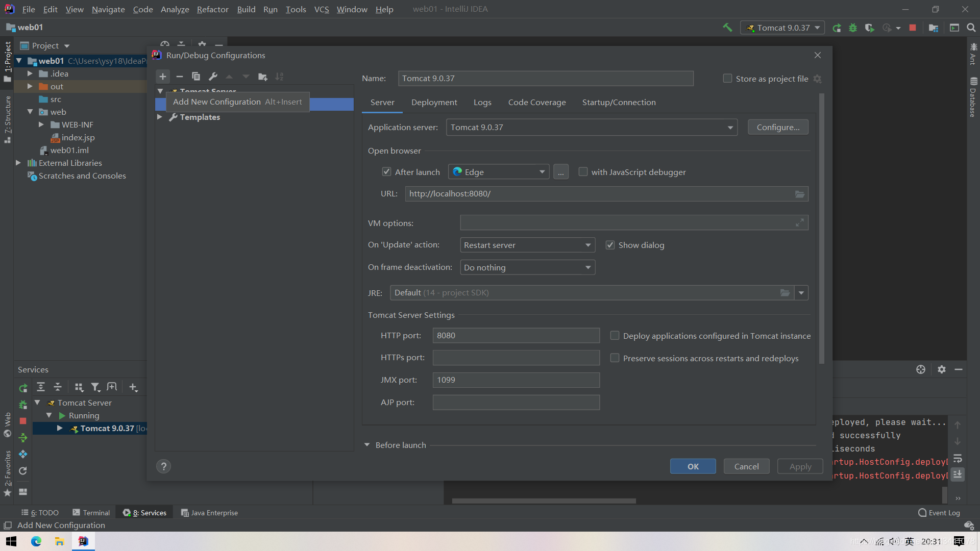Click the copy configuration icon
This screenshot has height=551, width=980.
[x=196, y=77]
